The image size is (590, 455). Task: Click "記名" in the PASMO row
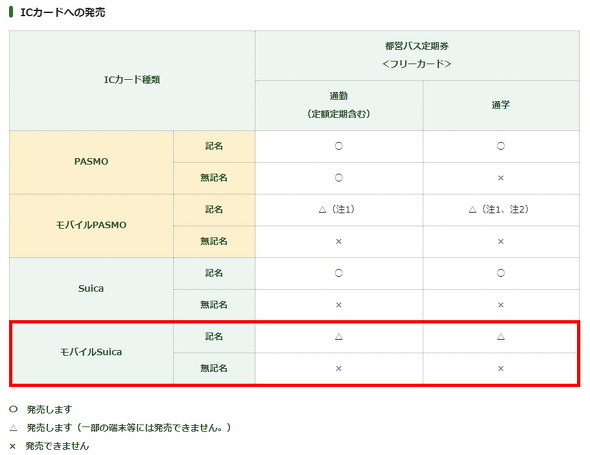(214, 146)
